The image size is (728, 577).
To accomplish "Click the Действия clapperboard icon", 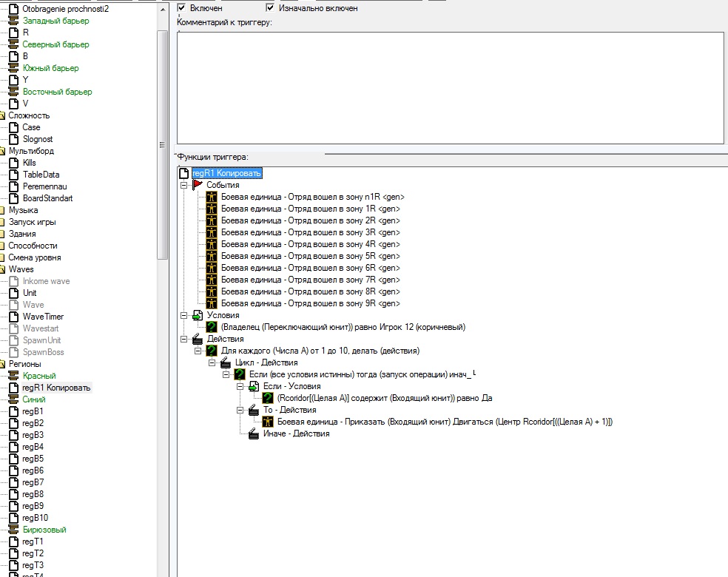I will (x=198, y=339).
